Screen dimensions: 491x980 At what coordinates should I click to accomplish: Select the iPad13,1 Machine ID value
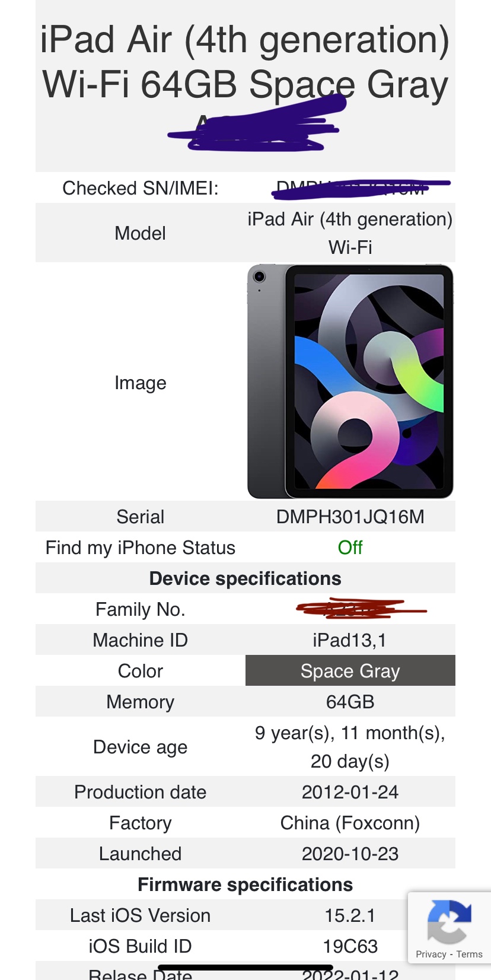(x=350, y=640)
